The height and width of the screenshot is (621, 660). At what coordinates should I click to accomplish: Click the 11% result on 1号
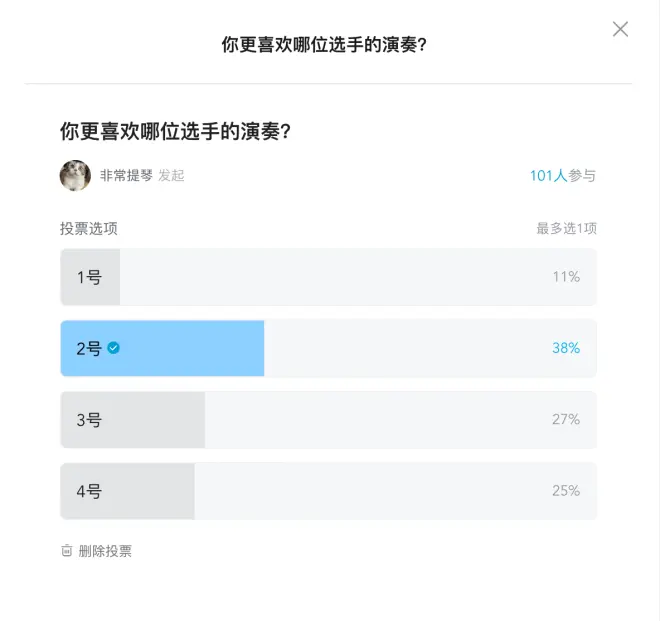[566, 277]
